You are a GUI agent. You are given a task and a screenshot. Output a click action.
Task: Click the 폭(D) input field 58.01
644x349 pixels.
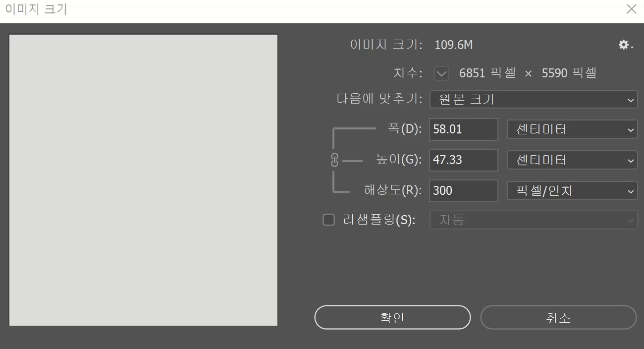click(x=464, y=129)
